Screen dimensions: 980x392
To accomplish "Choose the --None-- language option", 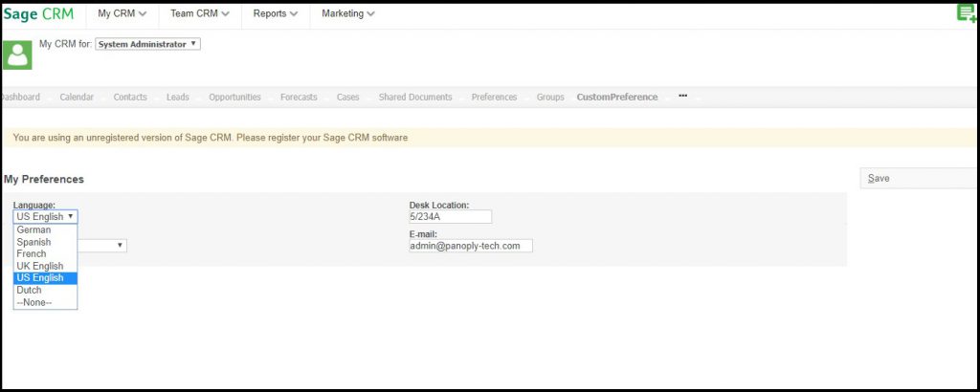I will 34,302.
